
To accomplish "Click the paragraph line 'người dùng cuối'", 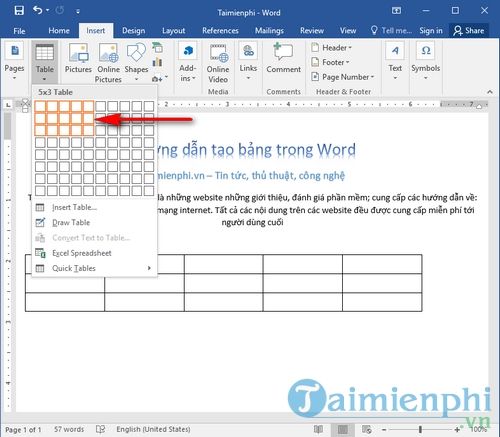I will point(252,222).
